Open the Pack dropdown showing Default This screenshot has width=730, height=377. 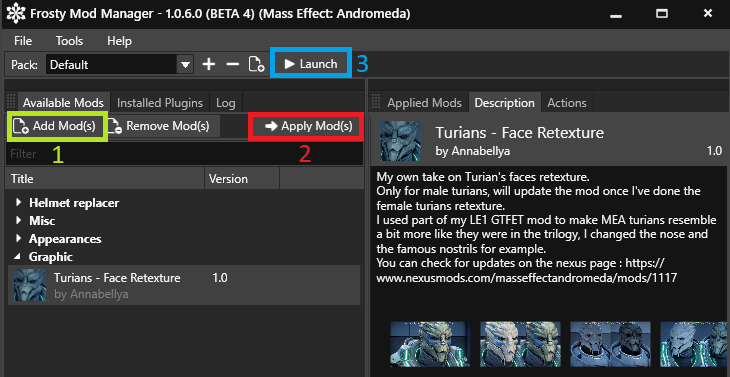120,64
